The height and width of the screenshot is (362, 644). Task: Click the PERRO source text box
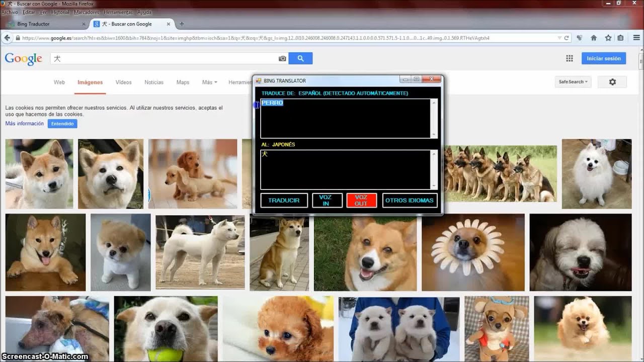[x=346, y=118]
